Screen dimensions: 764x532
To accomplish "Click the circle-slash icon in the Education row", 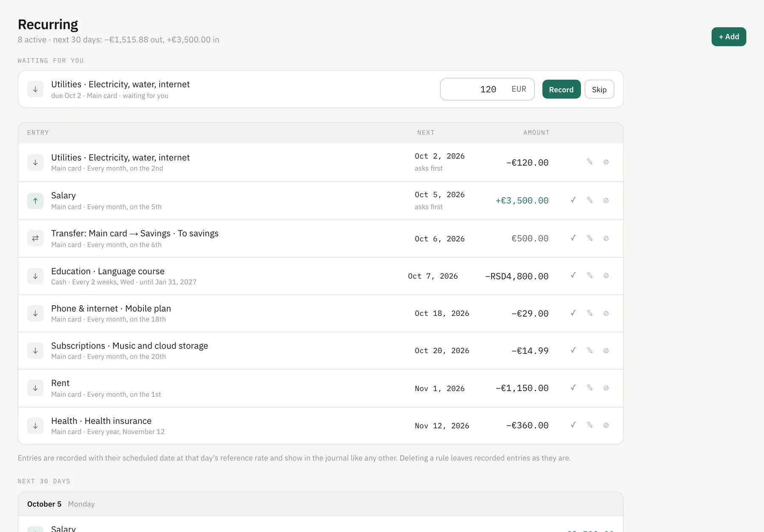I will point(606,276).
